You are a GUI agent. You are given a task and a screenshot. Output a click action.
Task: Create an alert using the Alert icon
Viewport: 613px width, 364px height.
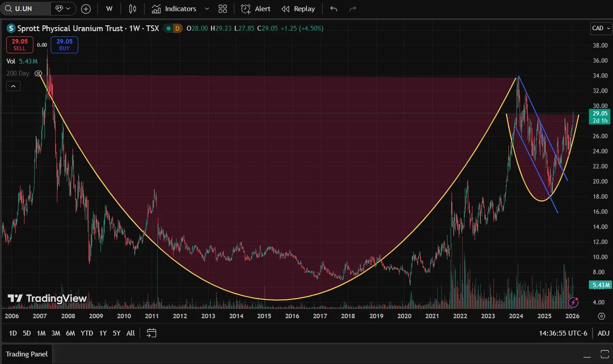pos(255,8)
